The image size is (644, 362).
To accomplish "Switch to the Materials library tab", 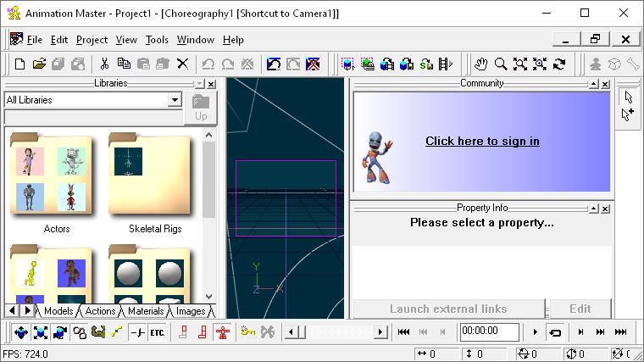I will pyautogui.click(x=146, y=311).
